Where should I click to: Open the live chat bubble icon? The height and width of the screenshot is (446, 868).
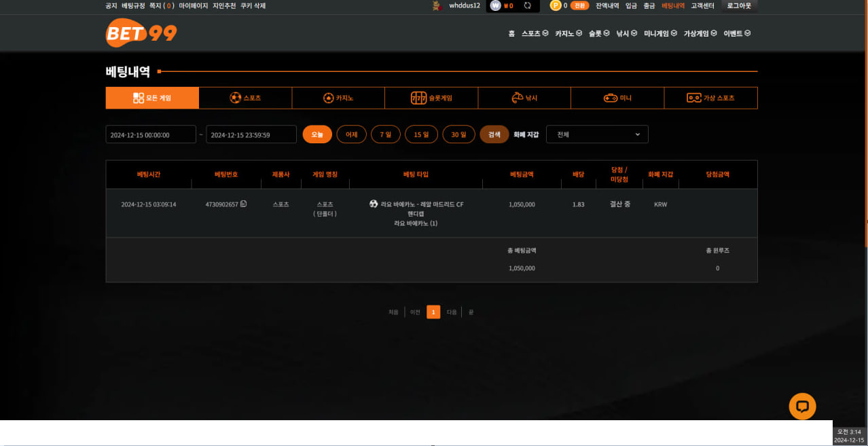coord(802,406)
